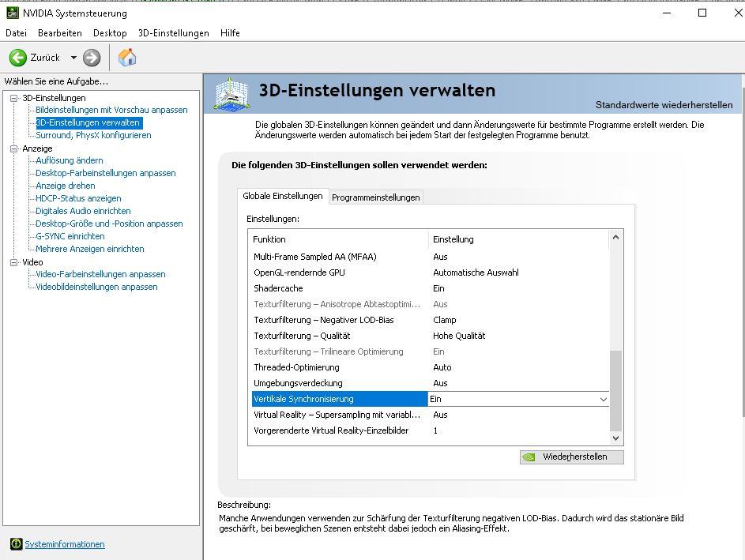Click the Automatische Auswahl setting value
745x560 pixels.
click(476, 272)
